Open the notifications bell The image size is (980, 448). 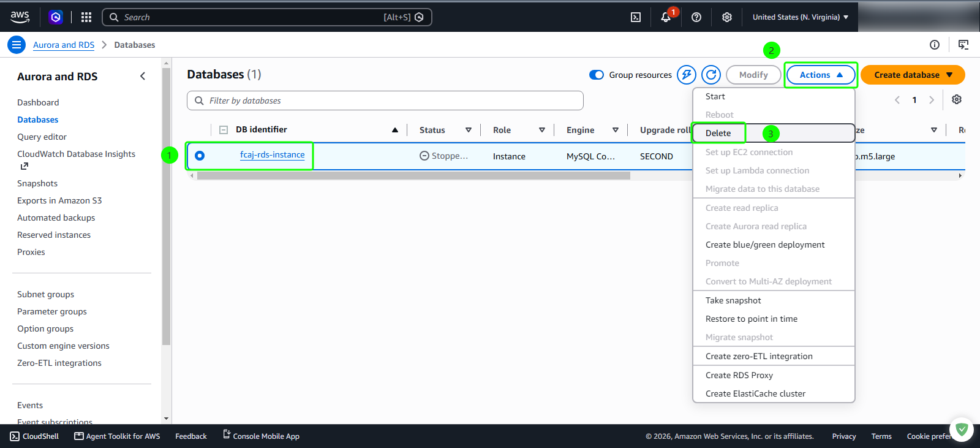666,17
